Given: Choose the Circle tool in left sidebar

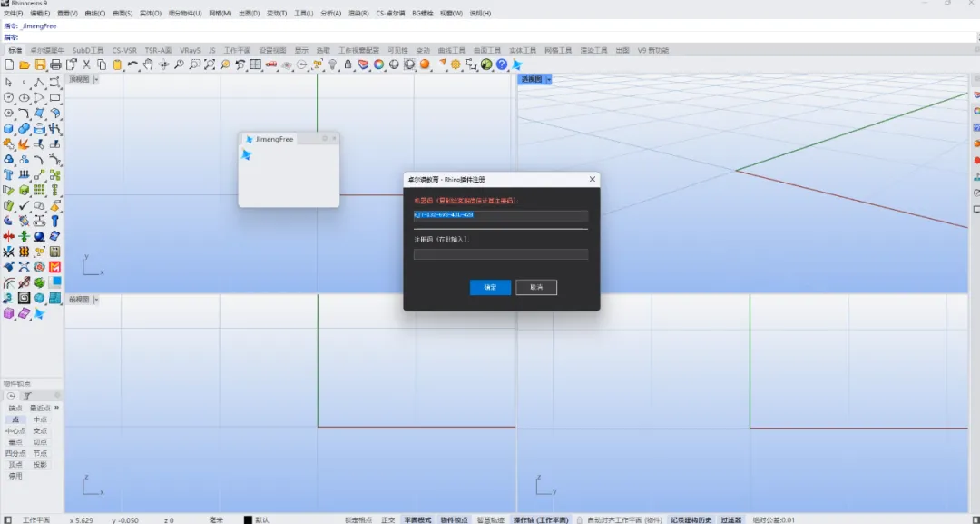Looking at the screenshot, I should point(9,97).
